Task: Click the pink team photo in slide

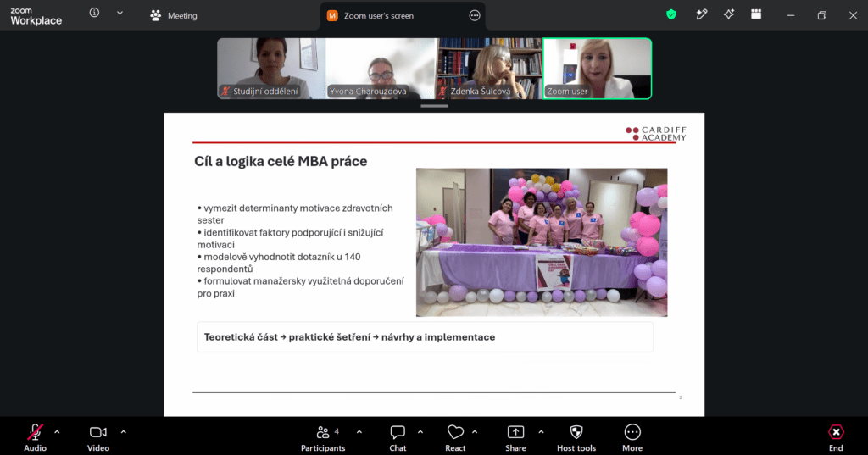Action: [542, 242]
